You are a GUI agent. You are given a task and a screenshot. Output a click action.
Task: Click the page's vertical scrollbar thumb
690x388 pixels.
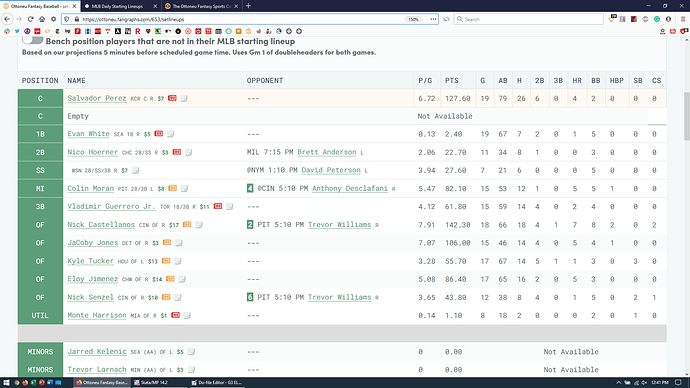click(x=686, y=117)
